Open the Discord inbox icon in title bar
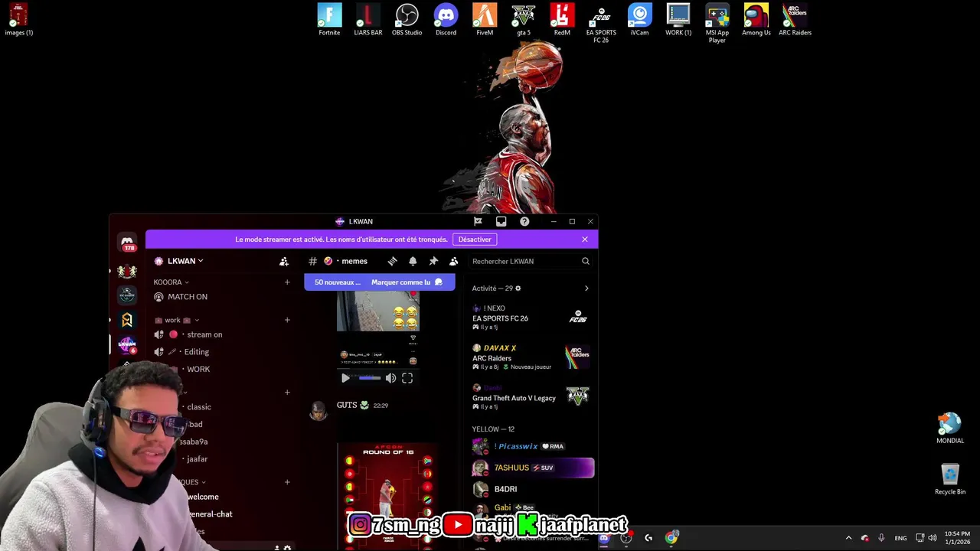The width and height of the screenshot is (980, 551). (501, 221)
